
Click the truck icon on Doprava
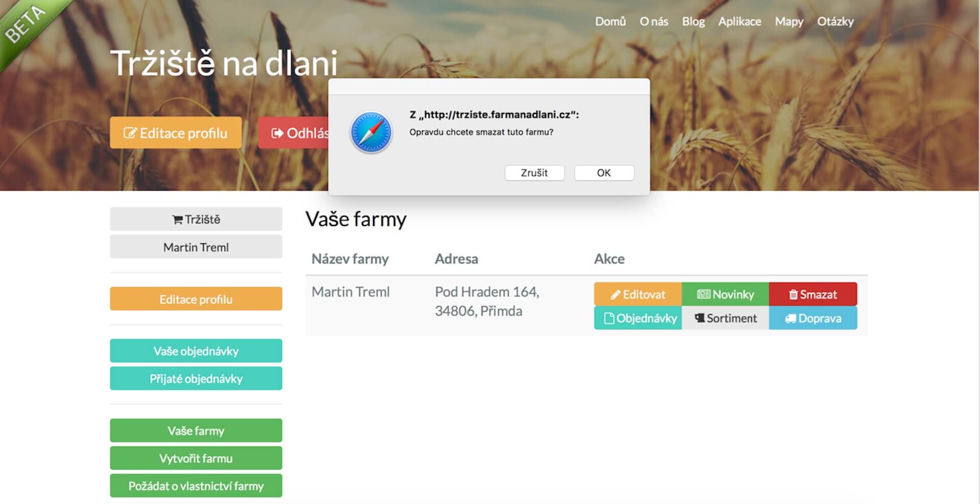[x=790, y=318]
